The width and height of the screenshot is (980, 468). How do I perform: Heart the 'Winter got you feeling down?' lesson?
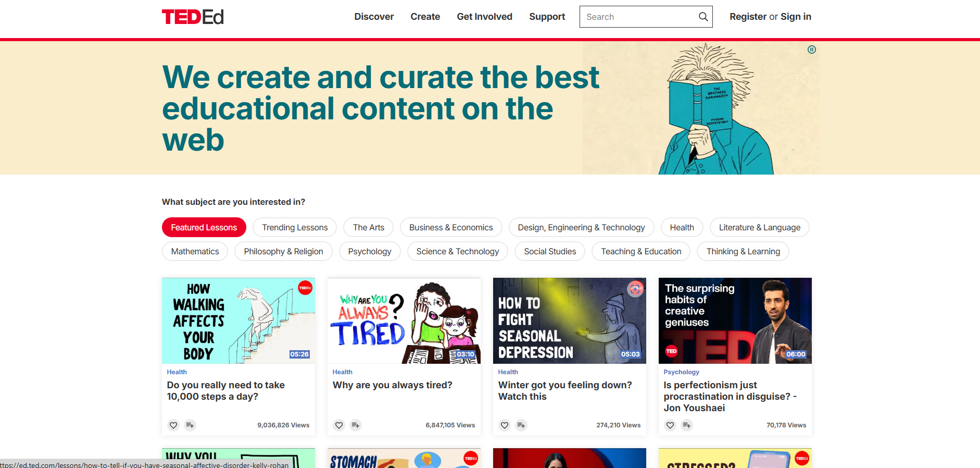point(505,425)
